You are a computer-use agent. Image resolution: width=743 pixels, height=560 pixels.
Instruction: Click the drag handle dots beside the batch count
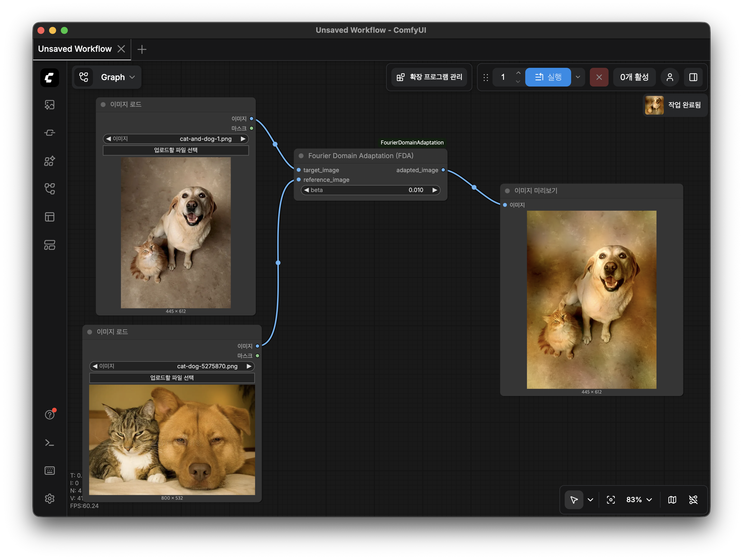click(486, 78)
